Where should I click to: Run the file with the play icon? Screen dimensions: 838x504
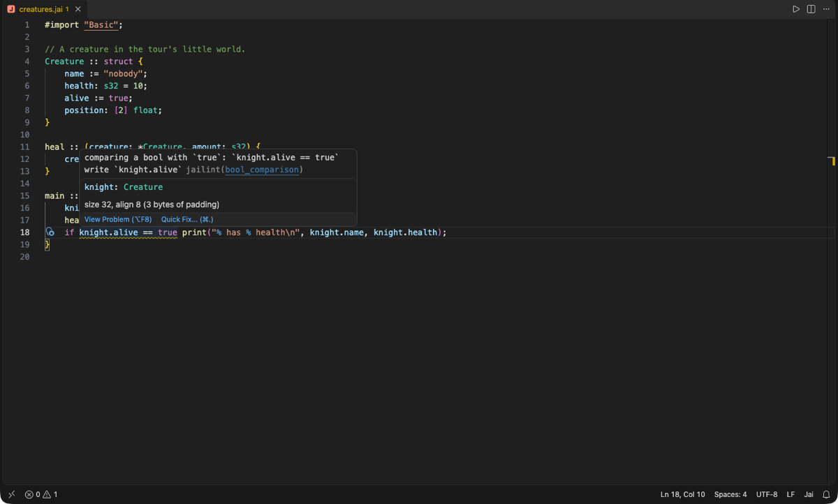(x=795, y=9)
